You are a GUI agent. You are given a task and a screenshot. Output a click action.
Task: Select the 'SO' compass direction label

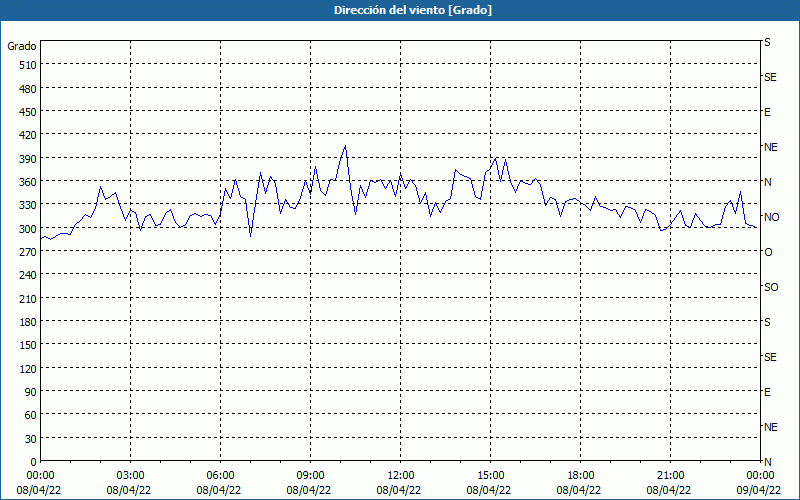pyautogui.click(x=771, y=287)
